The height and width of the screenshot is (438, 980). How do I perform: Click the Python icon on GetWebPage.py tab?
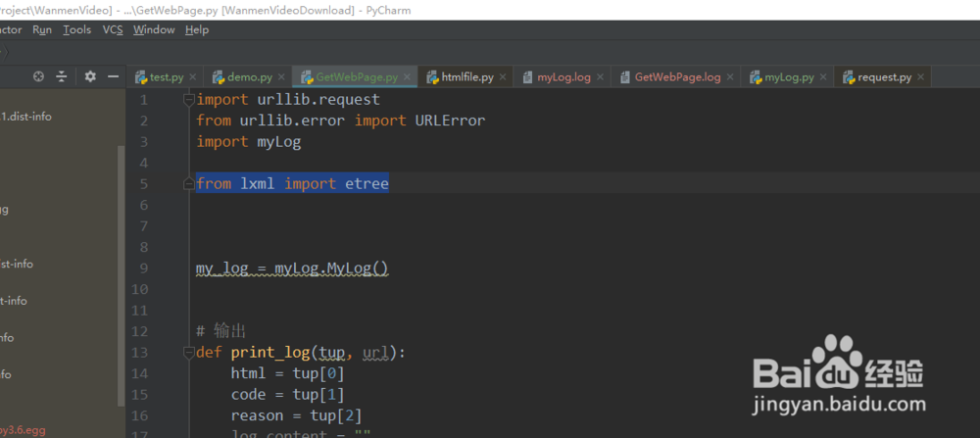[307, 77]
